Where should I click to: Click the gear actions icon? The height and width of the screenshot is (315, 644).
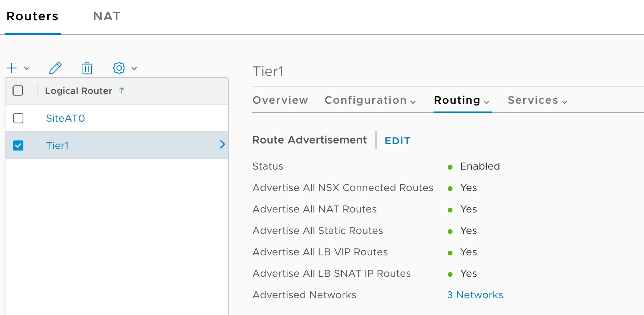[x=119, y=68]
